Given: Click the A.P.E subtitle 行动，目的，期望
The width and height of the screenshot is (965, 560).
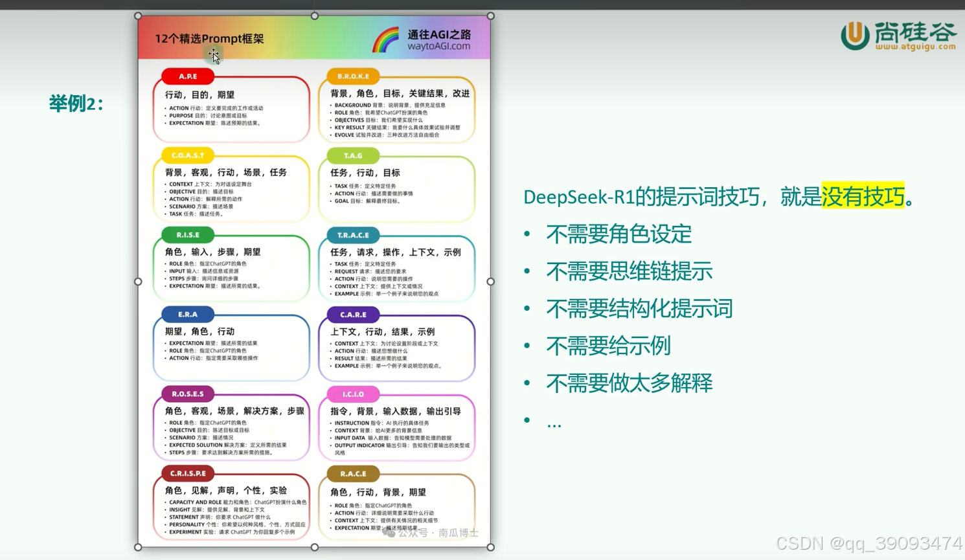Looking at the screenshot, I should point(199,95).
